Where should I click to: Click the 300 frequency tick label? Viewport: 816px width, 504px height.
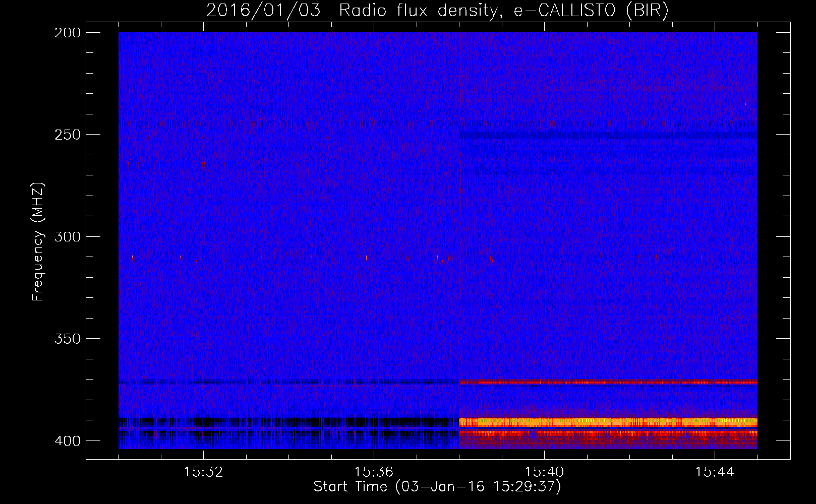(x=67, y=237)
